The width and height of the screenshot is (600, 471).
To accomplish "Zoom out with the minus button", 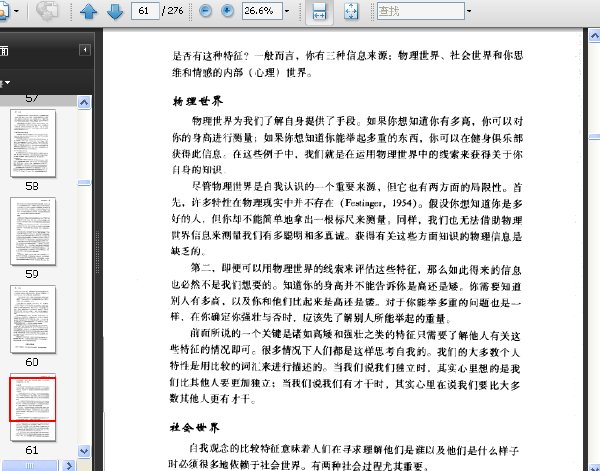I will coord(205,11).
